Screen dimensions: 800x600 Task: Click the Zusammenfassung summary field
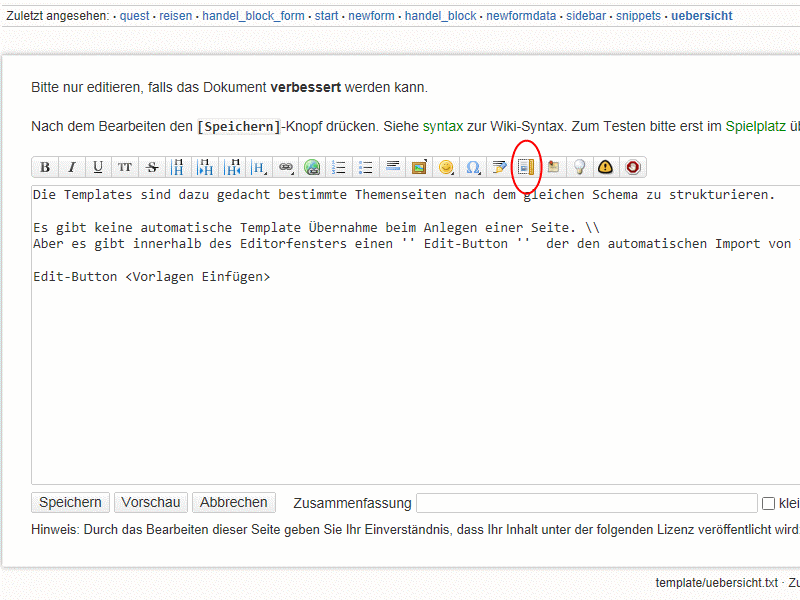[586, 503]
